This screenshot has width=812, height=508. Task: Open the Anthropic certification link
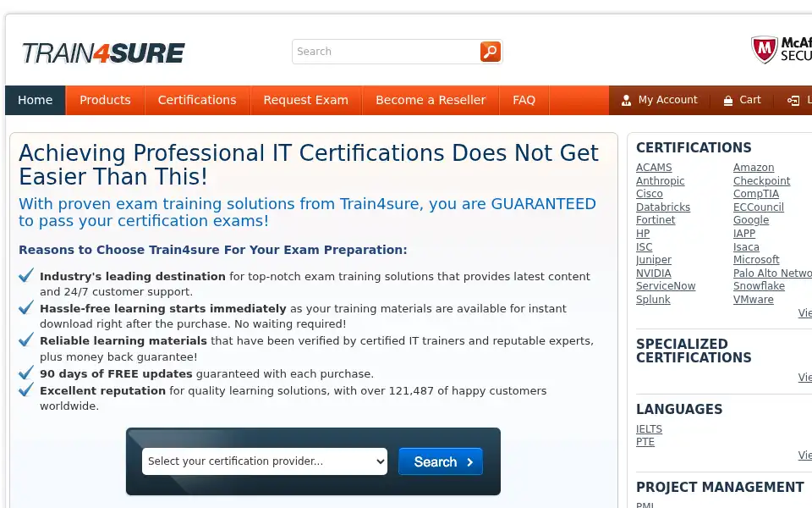[x=661, y=181]
